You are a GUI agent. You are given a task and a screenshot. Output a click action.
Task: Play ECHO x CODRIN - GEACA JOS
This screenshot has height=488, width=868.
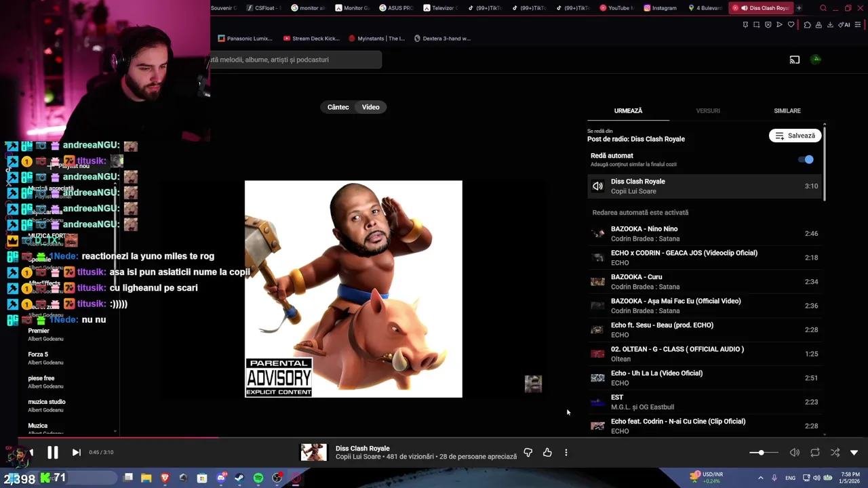tap(705, 258)
